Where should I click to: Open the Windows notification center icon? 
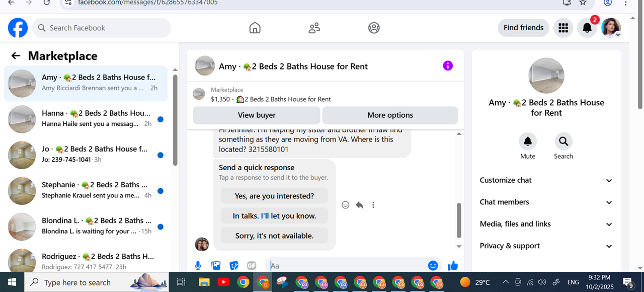pyautogui.click(x=628, y=282)
